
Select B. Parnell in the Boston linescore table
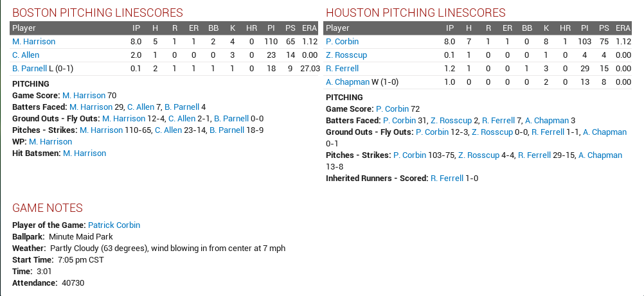30,69
